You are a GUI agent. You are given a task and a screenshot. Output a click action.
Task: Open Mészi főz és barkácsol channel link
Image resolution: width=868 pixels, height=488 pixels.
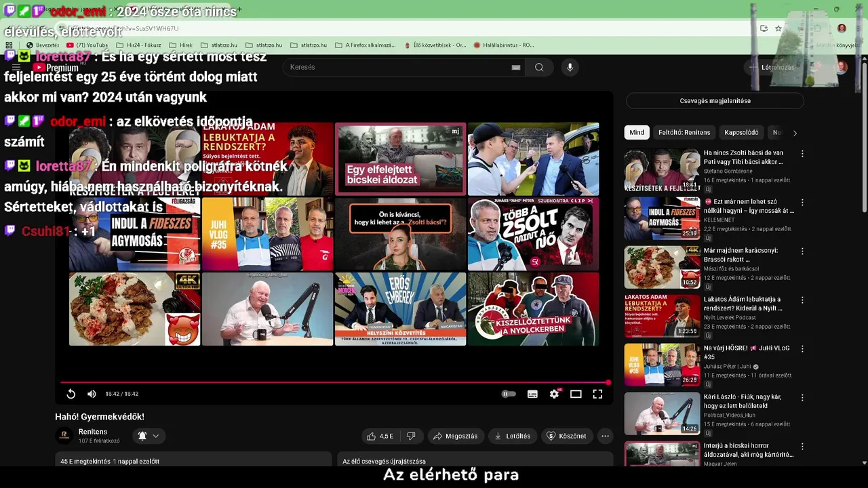pos(731,268)
